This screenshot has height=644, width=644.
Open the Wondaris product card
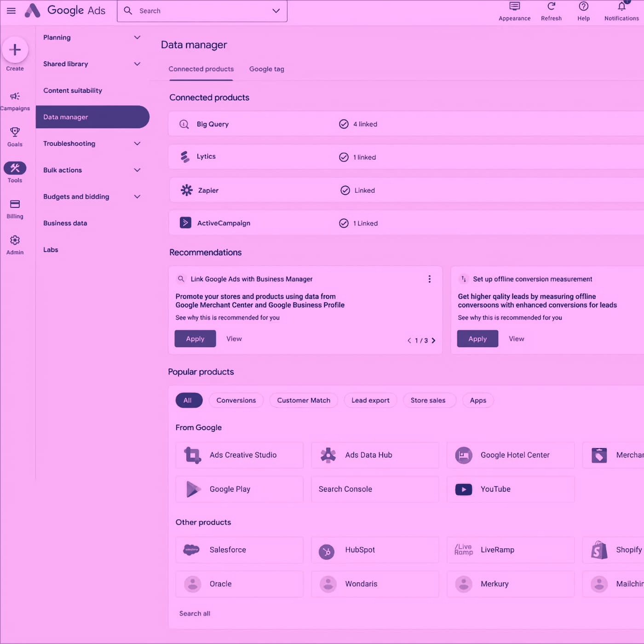click(375, 584)
